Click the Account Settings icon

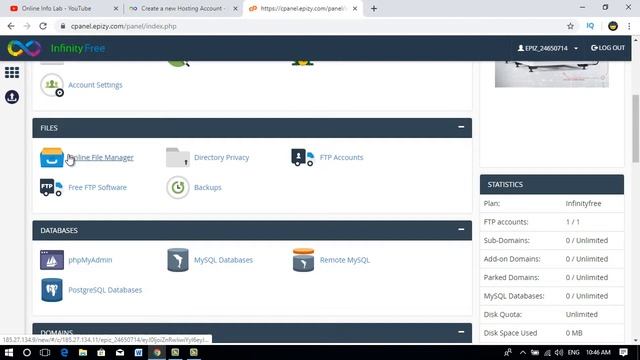[x=52, y=85]
